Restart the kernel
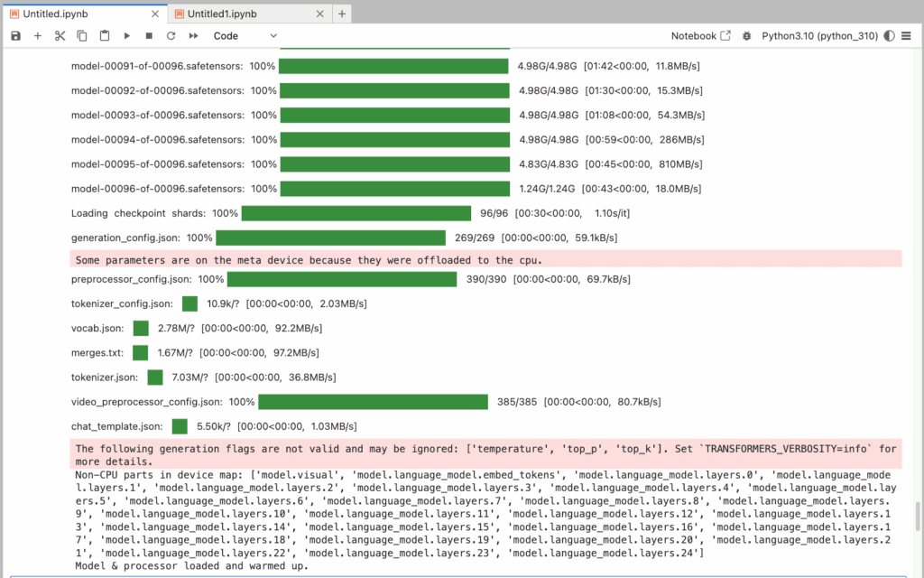The width and height of the screenshot is (924, 578). point(171,36)
